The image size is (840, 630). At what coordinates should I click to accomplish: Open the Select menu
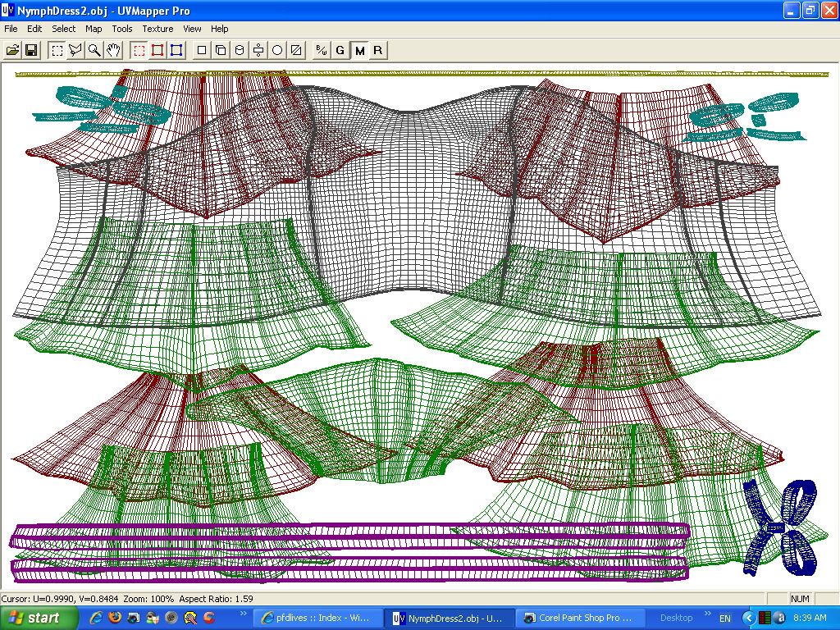click(64, 29)
